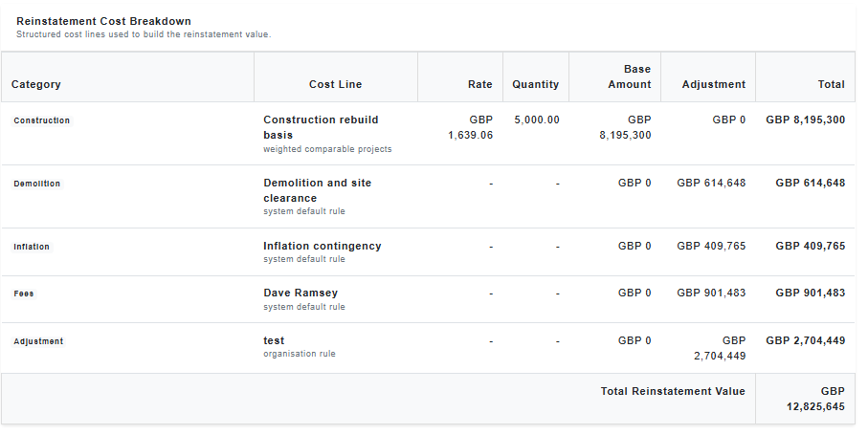Click Demolition row base amount GBP 0
This screenshot has width=868, height=435.
pyautogui.click(x=634, y=183)
